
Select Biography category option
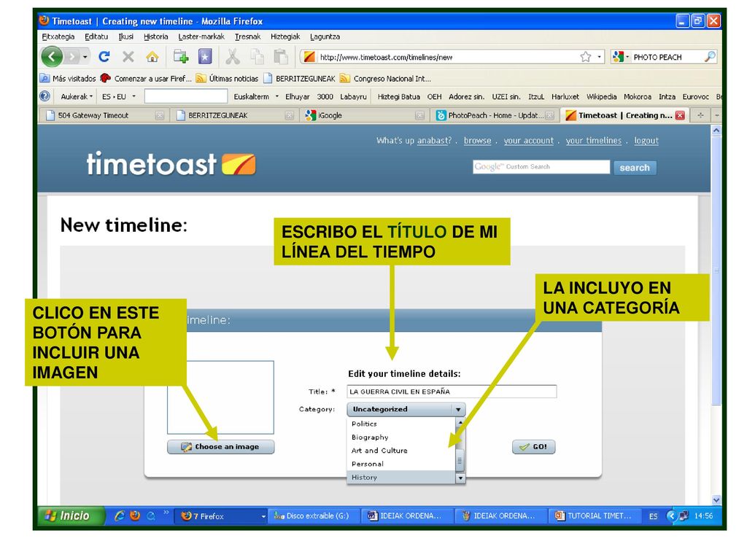click(x=401, y=437)
